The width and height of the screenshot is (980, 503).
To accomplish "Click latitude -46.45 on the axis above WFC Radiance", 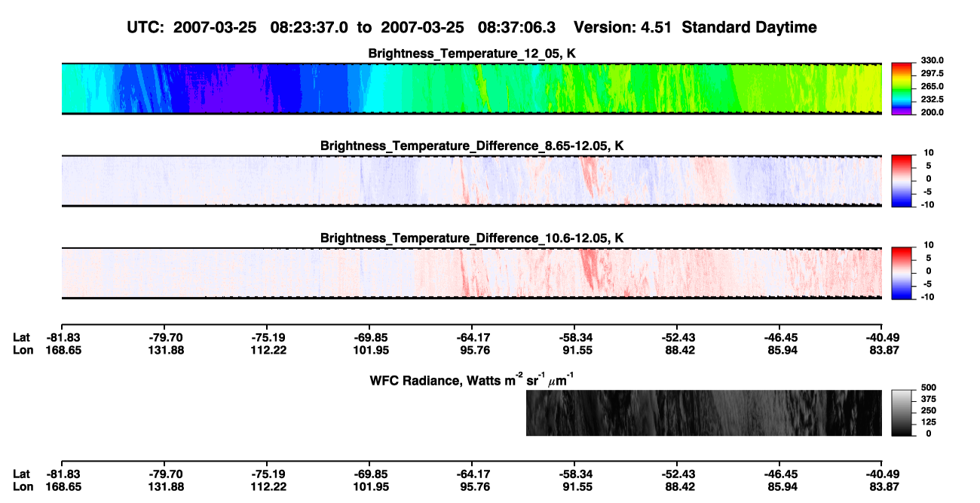I will (x=779, y=338).
